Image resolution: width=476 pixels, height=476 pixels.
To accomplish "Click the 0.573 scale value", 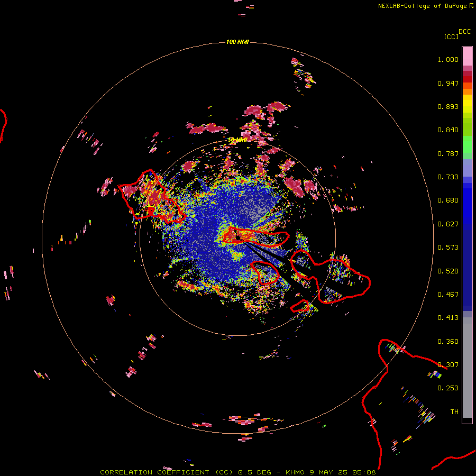I will [x=448, y=248].
